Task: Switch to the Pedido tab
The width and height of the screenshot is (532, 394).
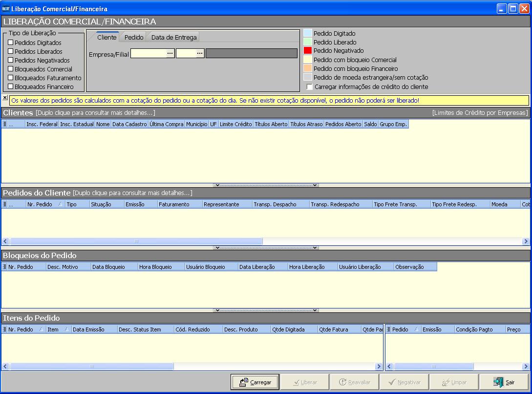Action: pos(134,37)
